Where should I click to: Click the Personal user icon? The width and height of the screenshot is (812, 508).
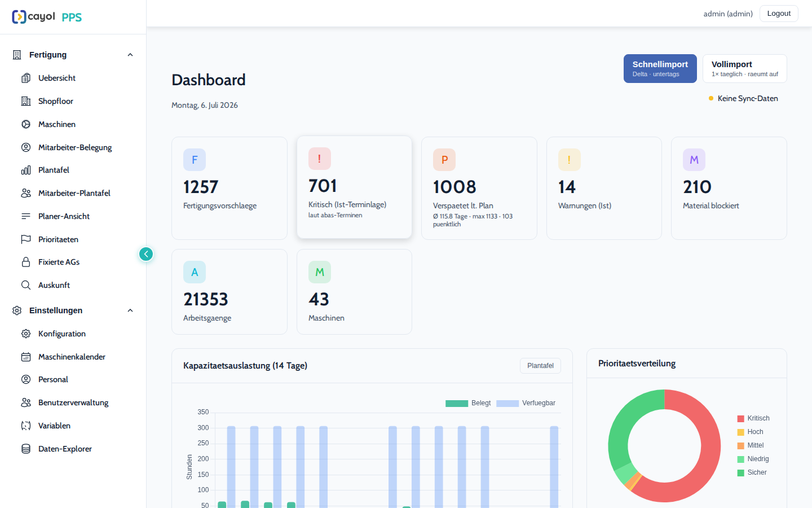tap(26, 379)
